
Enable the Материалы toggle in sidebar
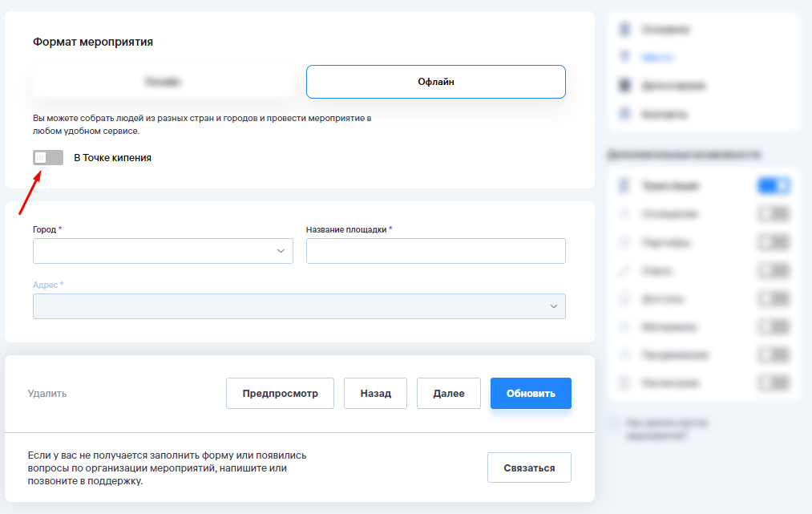pyautogui.click(x=774, y=327)
